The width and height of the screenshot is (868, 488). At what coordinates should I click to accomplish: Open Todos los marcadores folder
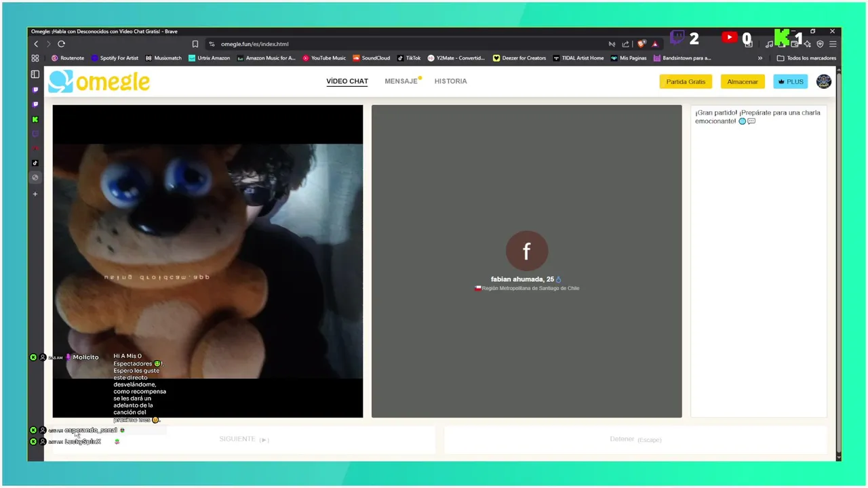coord(806,58)
